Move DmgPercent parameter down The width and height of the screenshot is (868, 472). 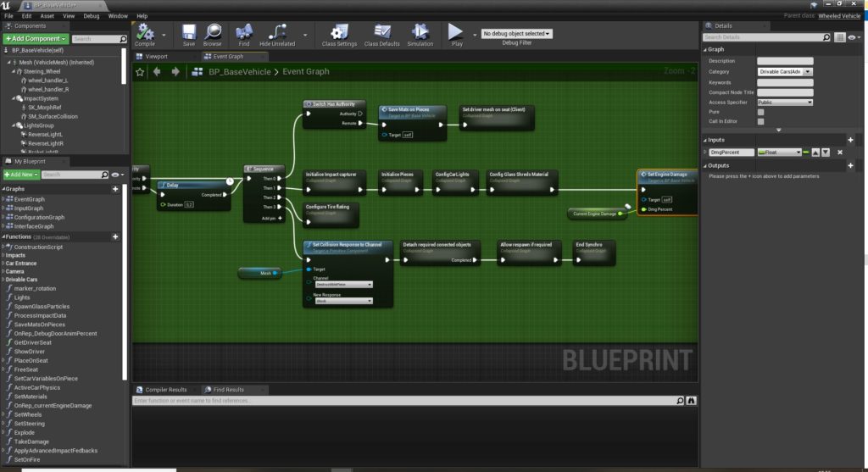826,153
